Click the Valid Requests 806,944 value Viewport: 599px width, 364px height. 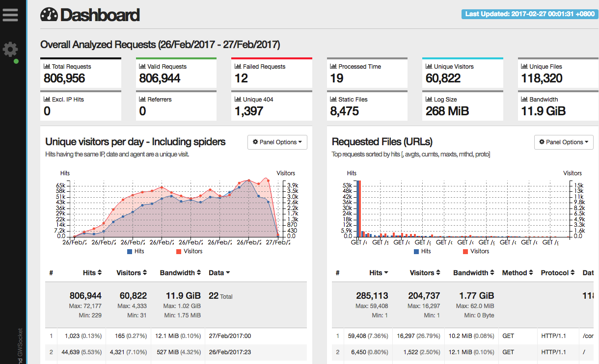[x=160, y=78]
